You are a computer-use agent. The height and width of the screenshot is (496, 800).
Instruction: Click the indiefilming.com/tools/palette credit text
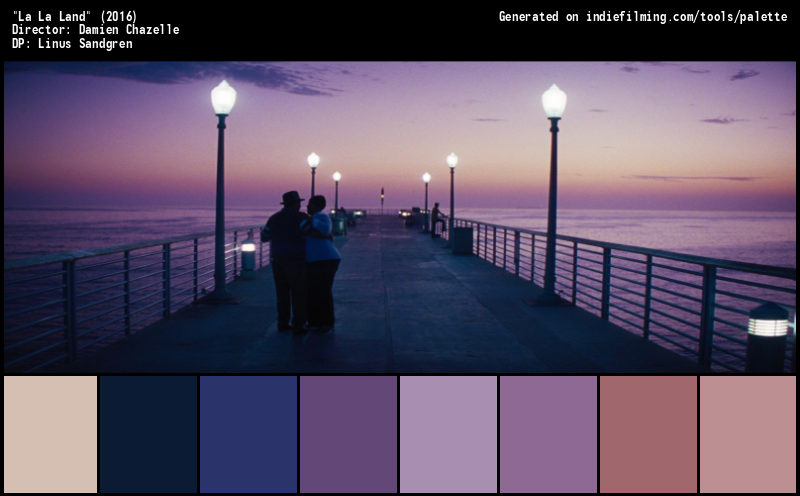687,17
